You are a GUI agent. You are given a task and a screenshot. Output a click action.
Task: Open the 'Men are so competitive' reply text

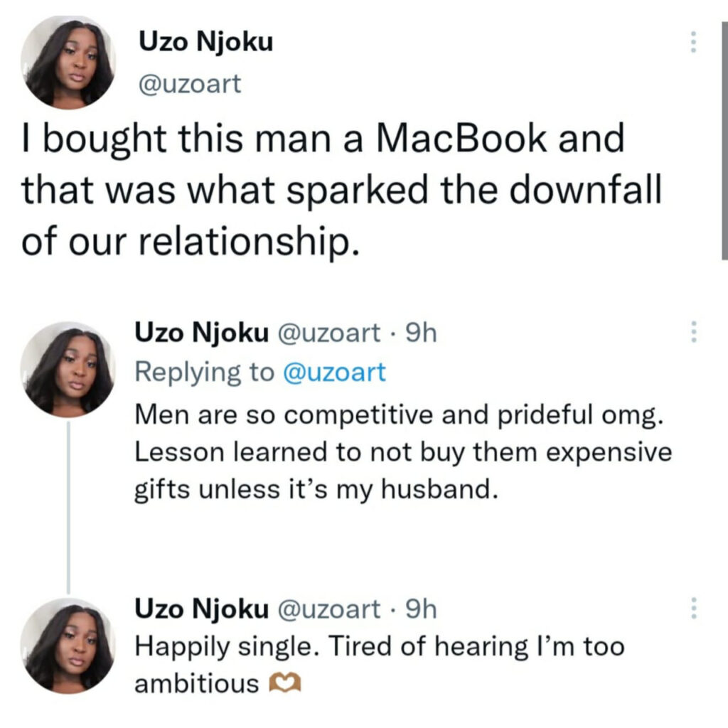click(x=403, y=452)
